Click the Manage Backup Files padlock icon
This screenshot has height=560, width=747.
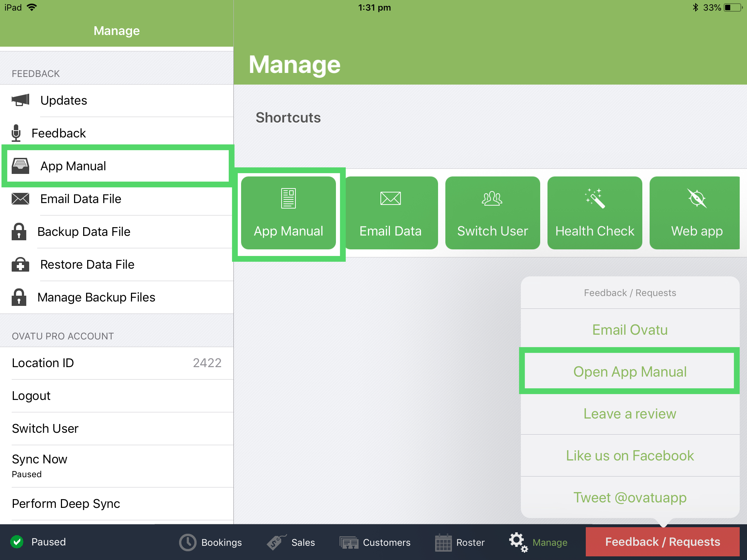[x=19, y=297]
